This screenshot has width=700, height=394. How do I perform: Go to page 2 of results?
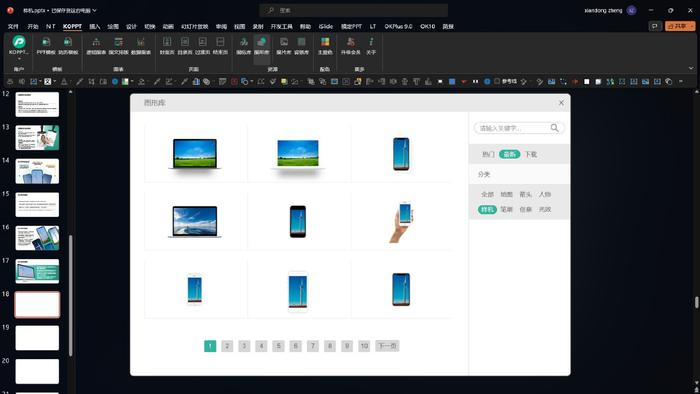(227, 346)
